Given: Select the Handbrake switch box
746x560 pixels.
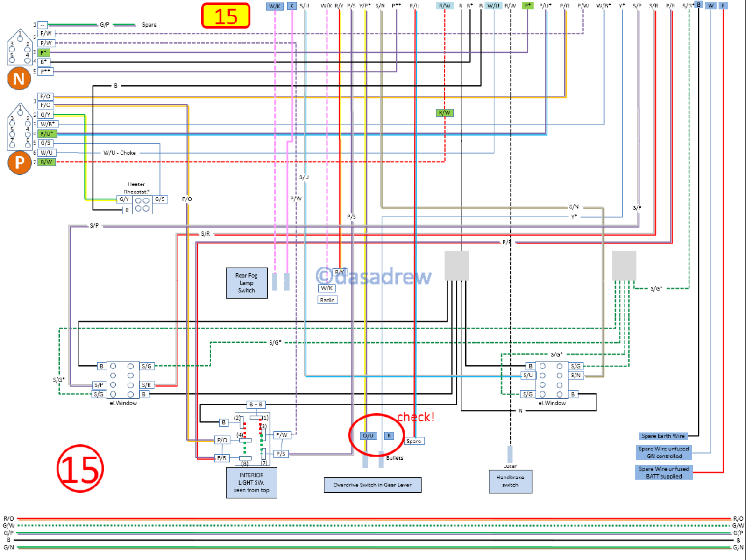Looking at the screenshot, I should pos(510,481).
